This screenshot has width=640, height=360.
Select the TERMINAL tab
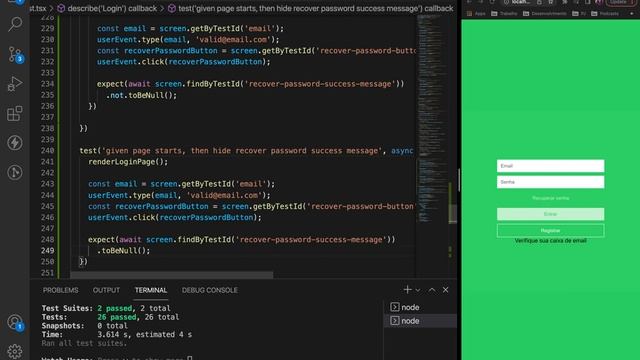click(151, 290)
